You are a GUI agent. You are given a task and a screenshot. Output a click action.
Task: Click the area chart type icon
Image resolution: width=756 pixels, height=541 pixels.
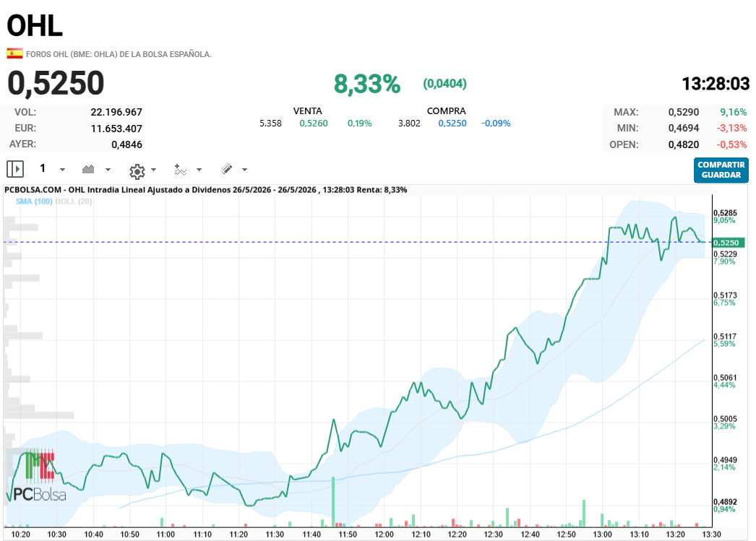coord(88,168)
